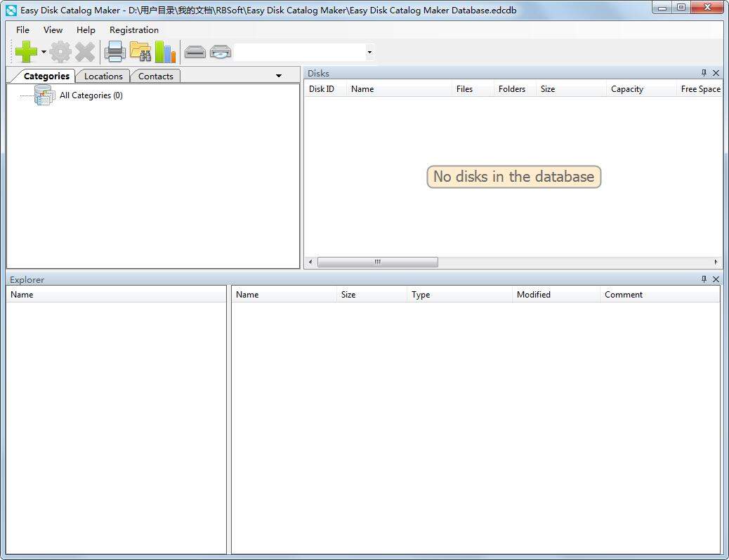
Task: Add a new disk with the green plus icon
Action: click(27, 51)
